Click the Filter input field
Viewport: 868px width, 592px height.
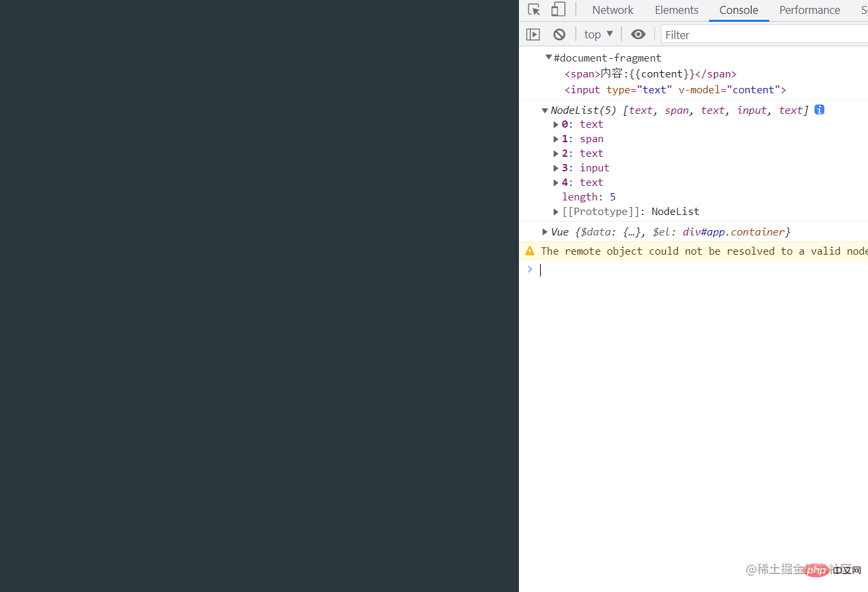(x=760, y=34)
